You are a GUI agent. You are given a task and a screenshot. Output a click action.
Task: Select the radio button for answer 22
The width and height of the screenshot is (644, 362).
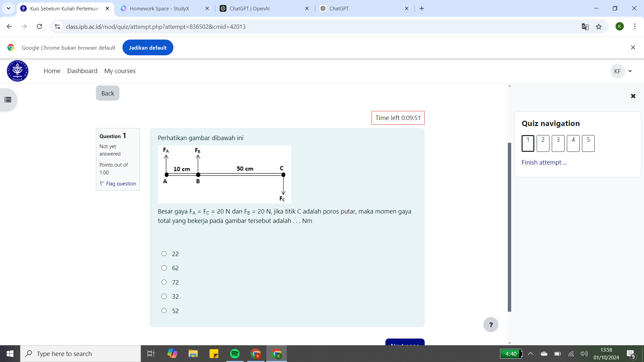point(165,253)
